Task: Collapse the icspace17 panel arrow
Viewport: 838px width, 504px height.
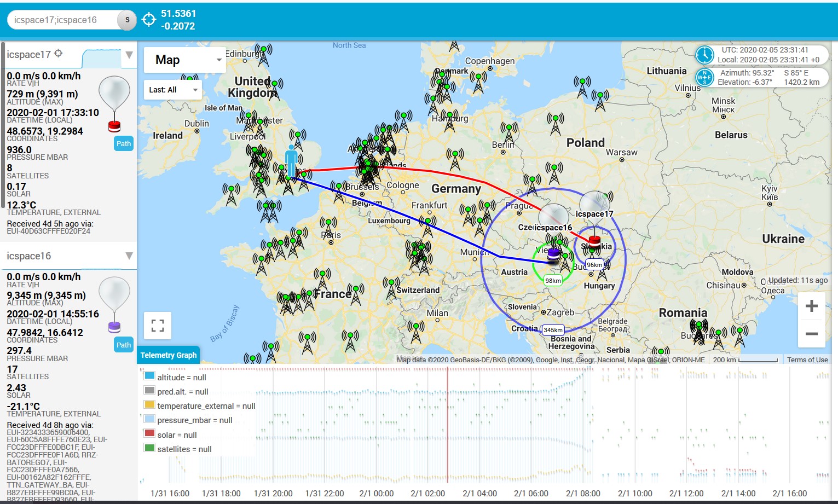Action: tap(129, 55)
